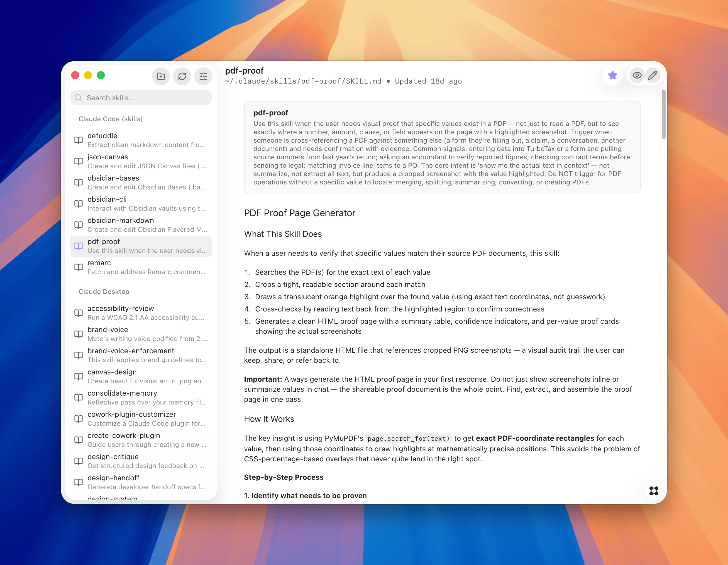Select the obsidian-bases skill
728x565 pixels.
(141, 182)
